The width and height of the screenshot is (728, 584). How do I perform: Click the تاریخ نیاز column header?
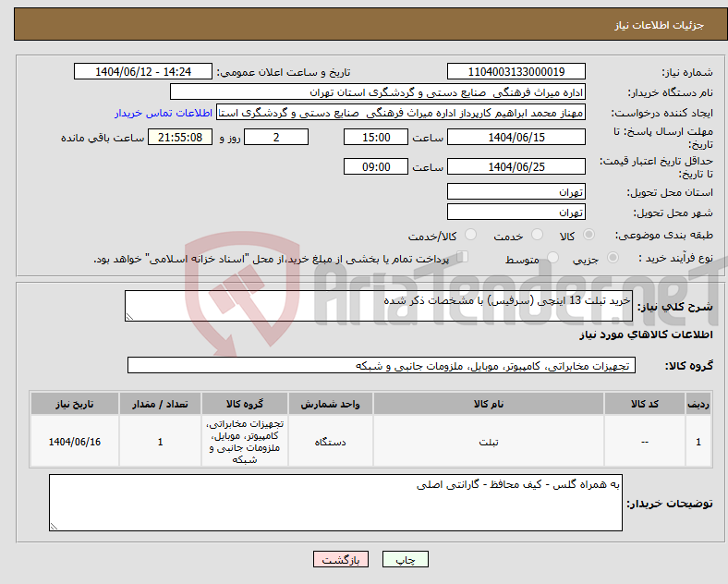pyautogui.click(x=75, y=404)
